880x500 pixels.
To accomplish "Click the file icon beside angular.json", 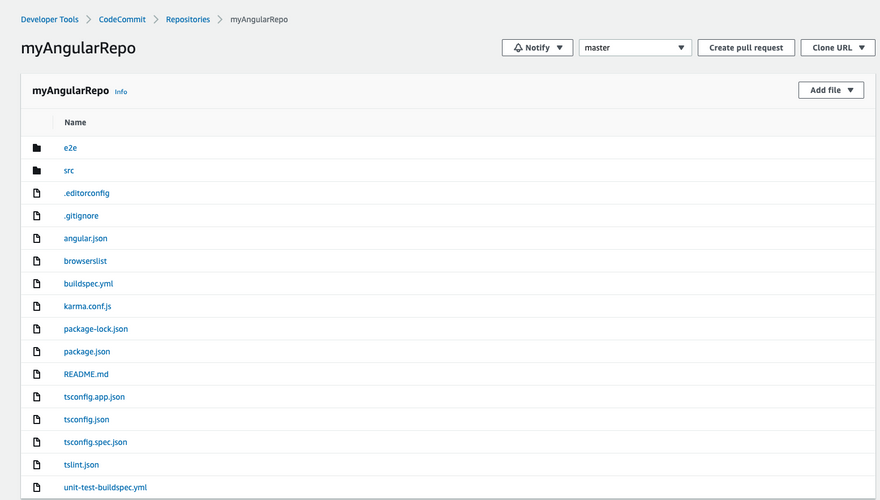I will pyautogui.click(x=37, y=239).
